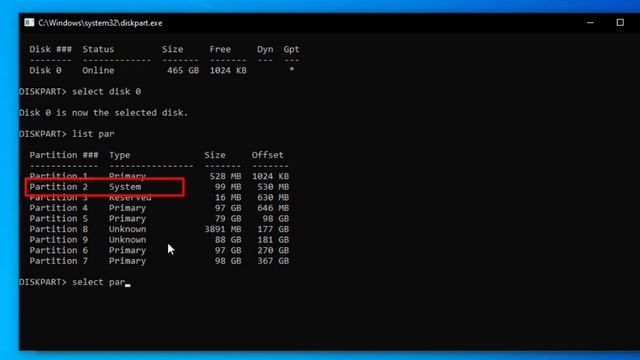Image resolution: width=640 pixels, height=360 pixels.
Task: Click the Gpt asterisk marker for Disk 0
Action: [291, 70]
